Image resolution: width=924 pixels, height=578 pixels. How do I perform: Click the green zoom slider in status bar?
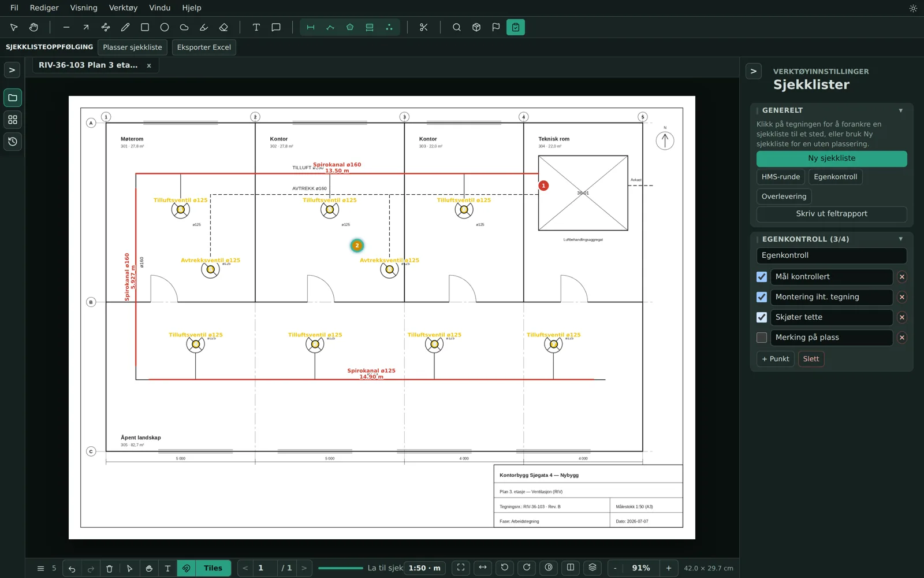coord(341,568)
